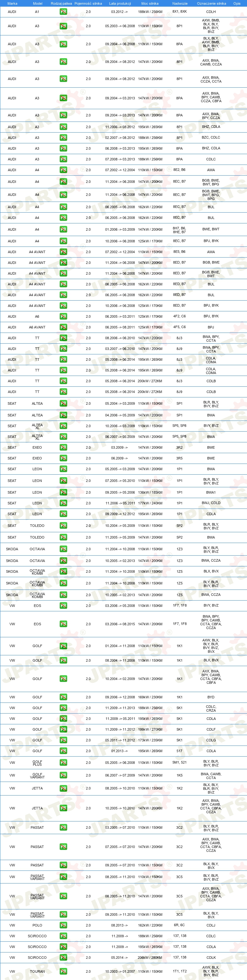Click the petrol icon for VW GOLF PLUS
The image size is (247, 980).
pos(63,763)
